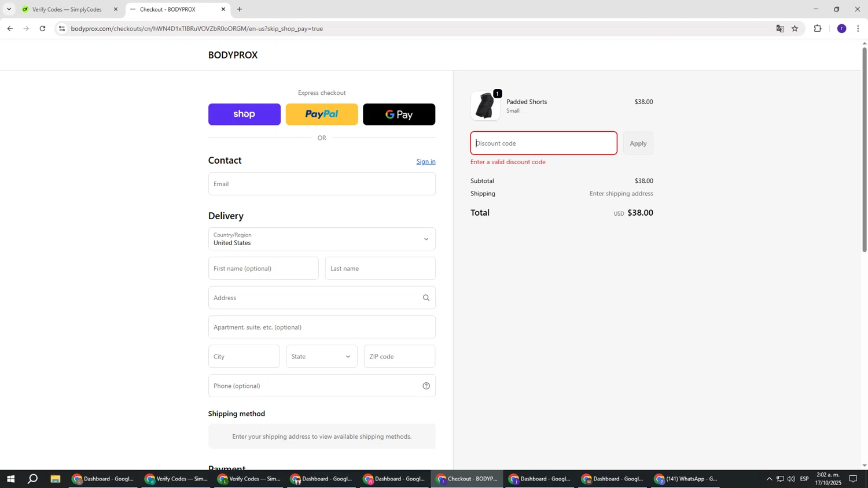Click the Shop Pay express checkout button
The width and height of the screenshot is (868, 488).
[244, 114]
